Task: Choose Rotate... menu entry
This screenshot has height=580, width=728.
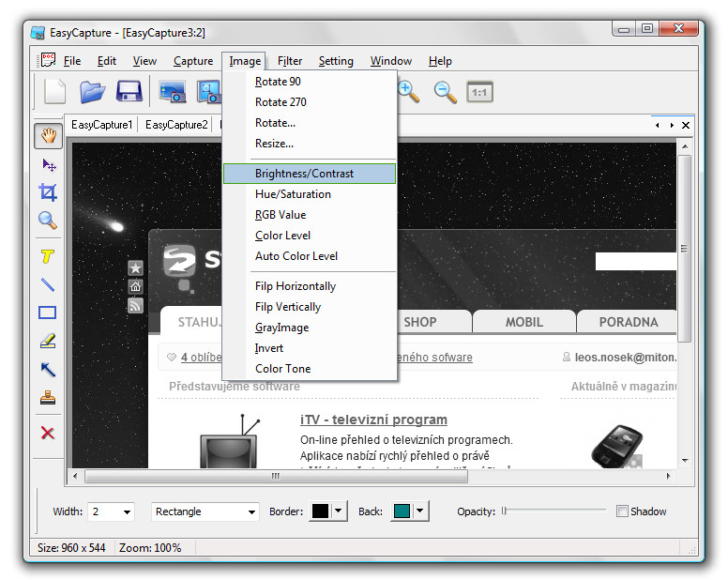Action: (x=310, y=123)
